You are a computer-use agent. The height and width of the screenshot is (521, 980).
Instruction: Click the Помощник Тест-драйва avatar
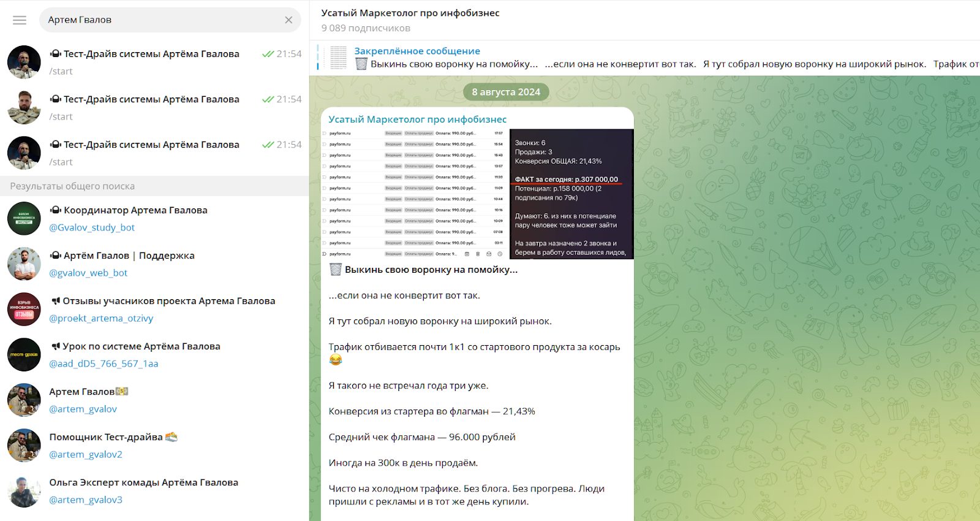pos(24,445)
